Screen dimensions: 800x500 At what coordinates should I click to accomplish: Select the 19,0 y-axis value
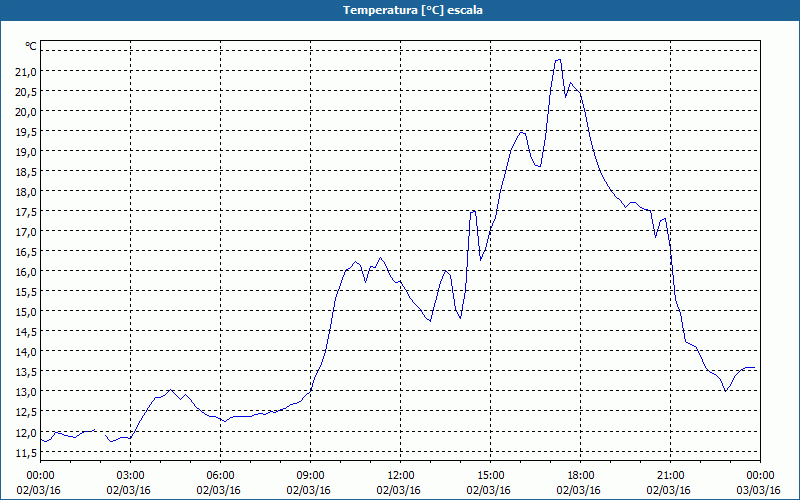pos(26,152)
